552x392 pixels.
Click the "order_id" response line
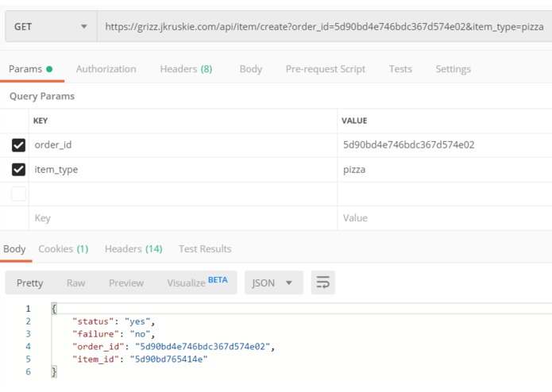pyautogui.click(x=173, y=347)
